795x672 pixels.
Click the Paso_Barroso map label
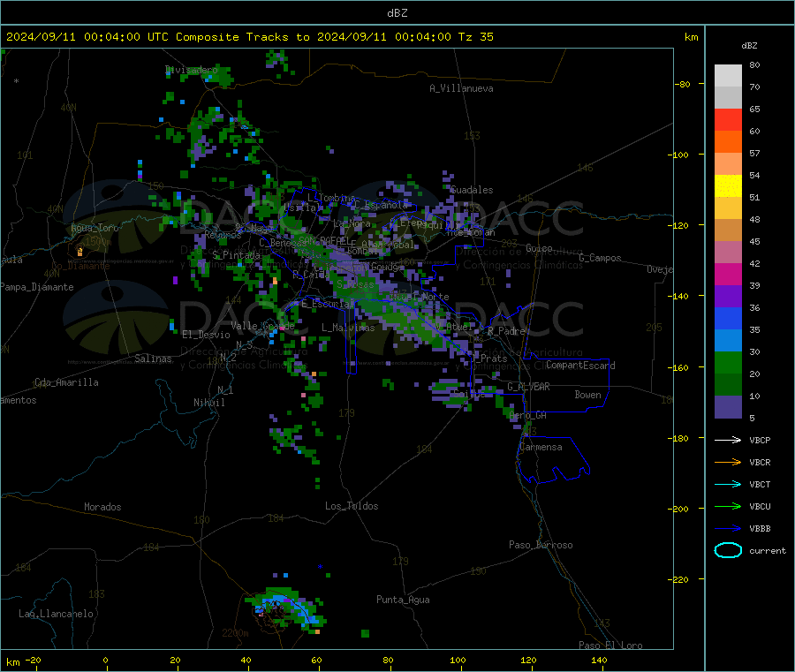(x=541, y=545)
